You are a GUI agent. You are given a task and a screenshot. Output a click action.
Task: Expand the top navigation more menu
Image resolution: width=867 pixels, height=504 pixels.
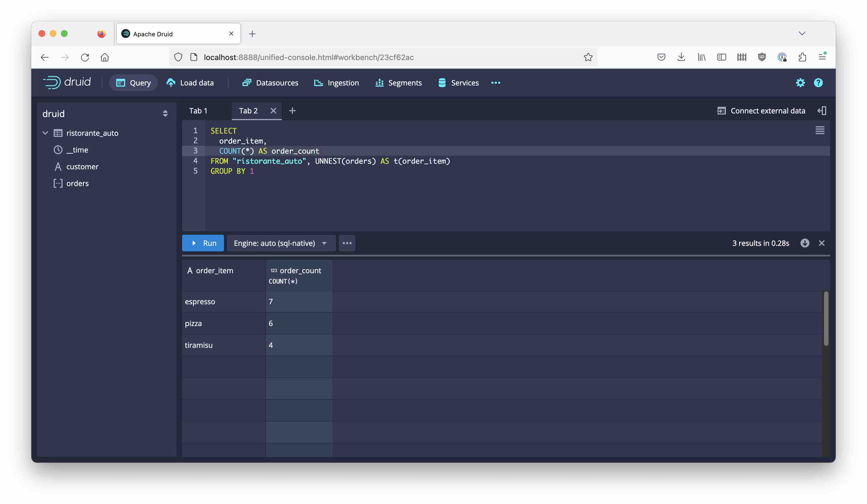pyautogui.click(x=496, y=83)
